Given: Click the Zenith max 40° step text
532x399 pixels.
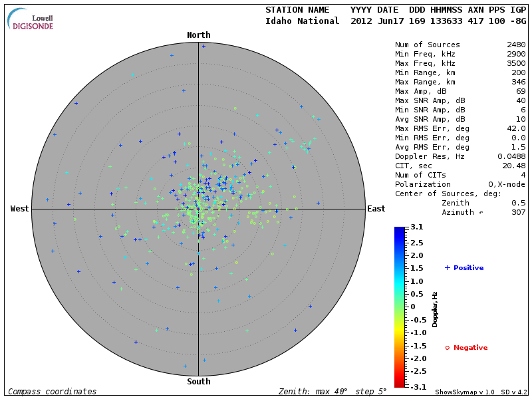Looking at the screenshot, I should click(x=330, y=392).
